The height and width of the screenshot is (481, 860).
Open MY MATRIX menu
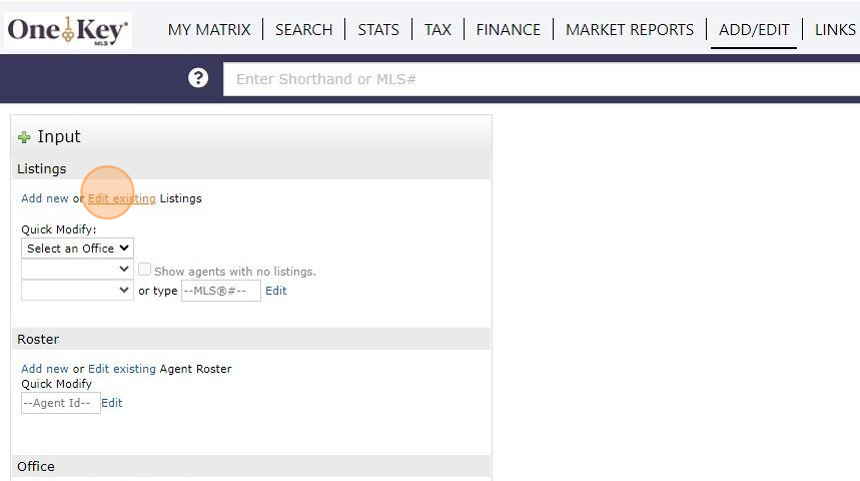point(209,30)
